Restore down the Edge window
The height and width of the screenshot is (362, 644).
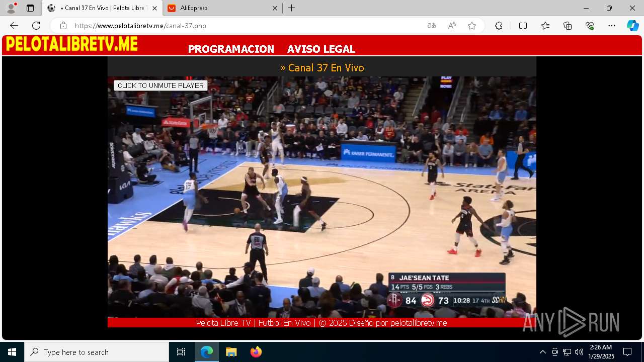click(609, 8)
